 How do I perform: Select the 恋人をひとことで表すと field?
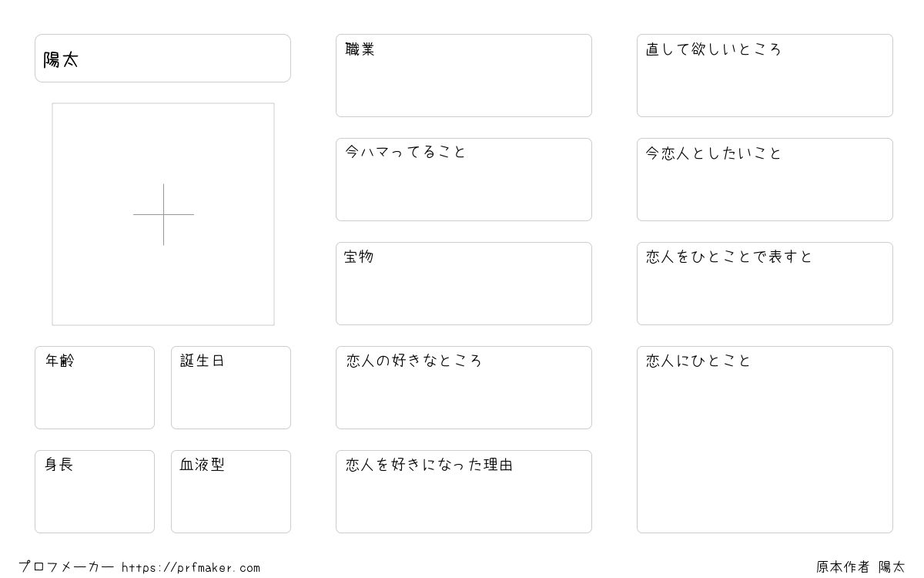(765, 284)
